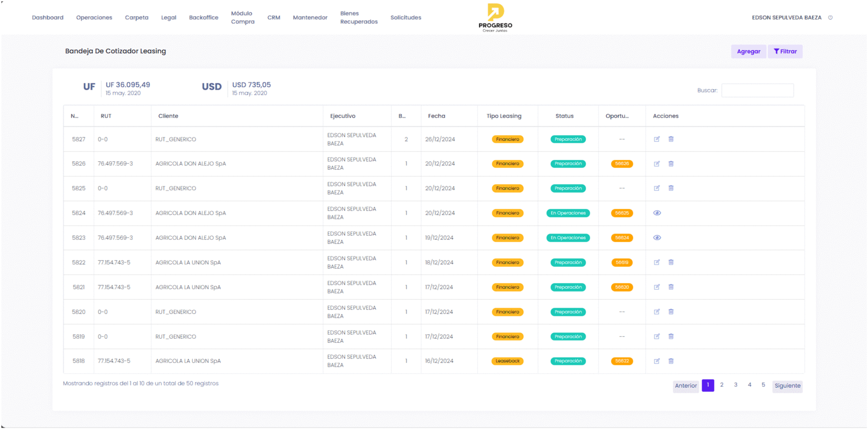Sort by Fecha column header

[449, 116]
